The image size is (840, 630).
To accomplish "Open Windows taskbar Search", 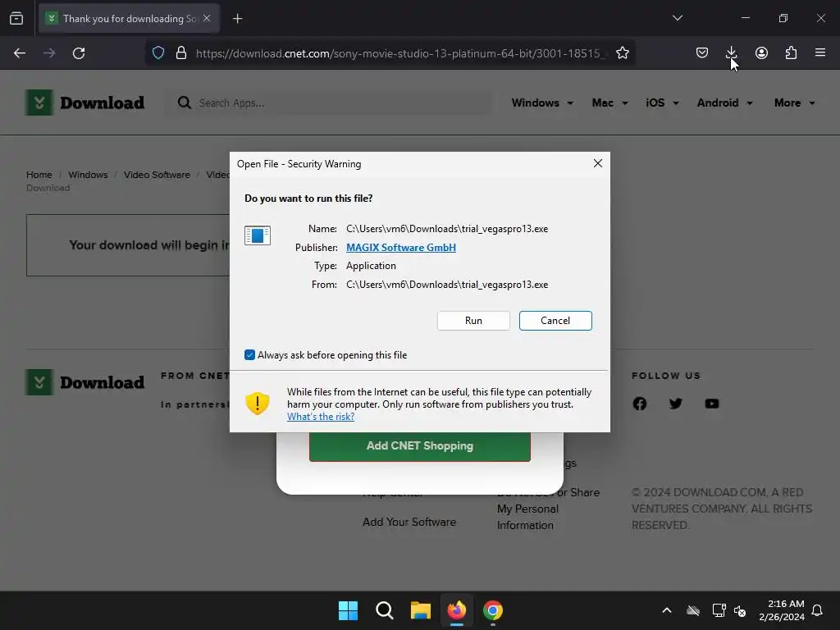I will 384,610.
